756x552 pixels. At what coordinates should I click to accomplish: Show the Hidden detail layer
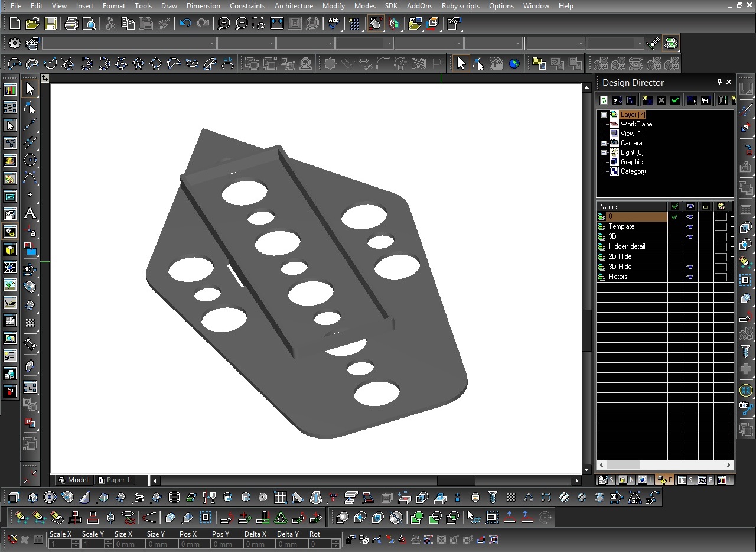(x=690, y=247)
